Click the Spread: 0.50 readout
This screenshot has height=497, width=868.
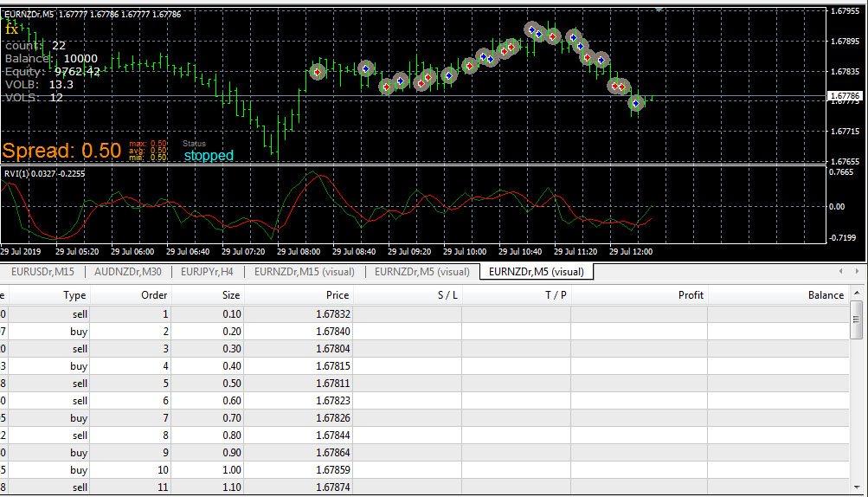pyautogui.click(x=61, y=151)
